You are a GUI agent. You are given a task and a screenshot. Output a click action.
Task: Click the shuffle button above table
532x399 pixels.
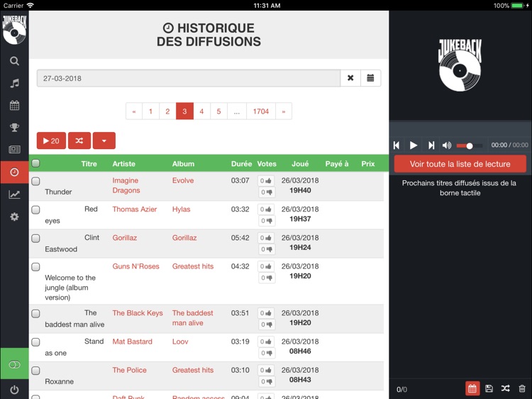pos(79,141)
